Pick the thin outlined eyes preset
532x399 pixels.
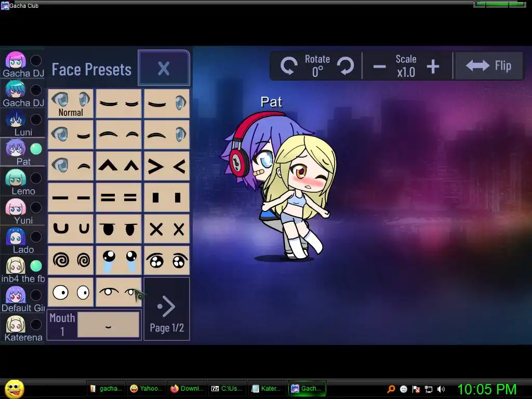(119, 292)
